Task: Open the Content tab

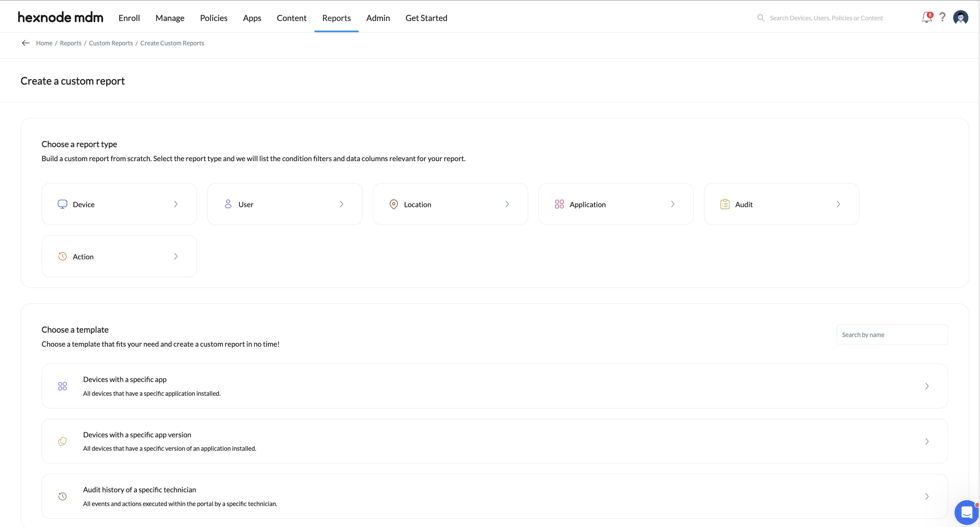Action: pos(292,18)
